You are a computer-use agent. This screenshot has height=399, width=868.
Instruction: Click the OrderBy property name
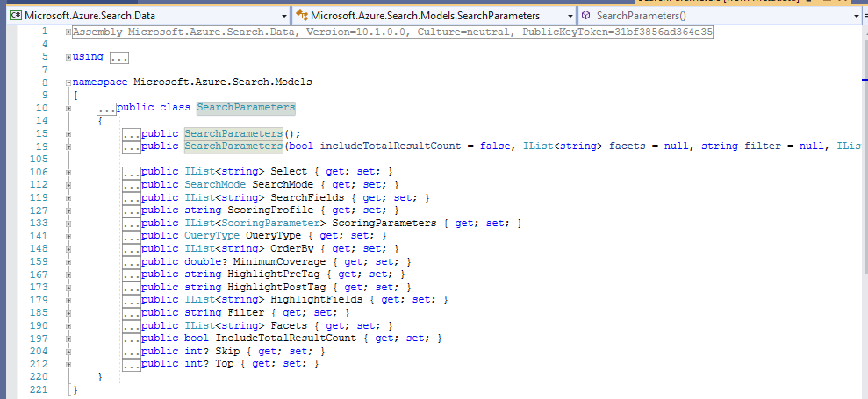pos(291,248)
